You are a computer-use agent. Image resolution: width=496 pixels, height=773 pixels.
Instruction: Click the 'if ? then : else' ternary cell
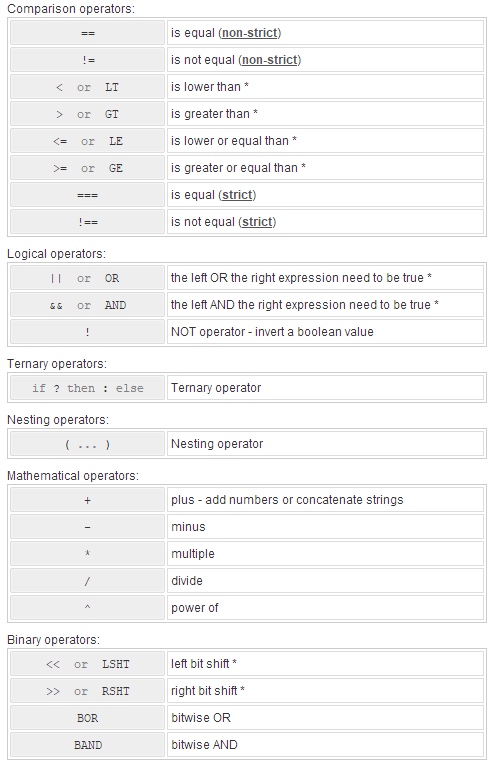coord(87,388)
